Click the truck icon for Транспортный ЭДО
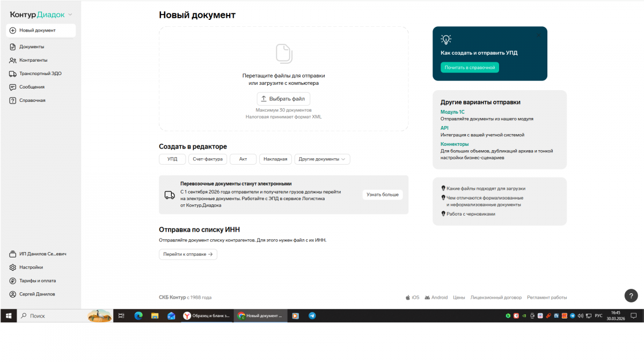644x362 pixels. point(13,73)
